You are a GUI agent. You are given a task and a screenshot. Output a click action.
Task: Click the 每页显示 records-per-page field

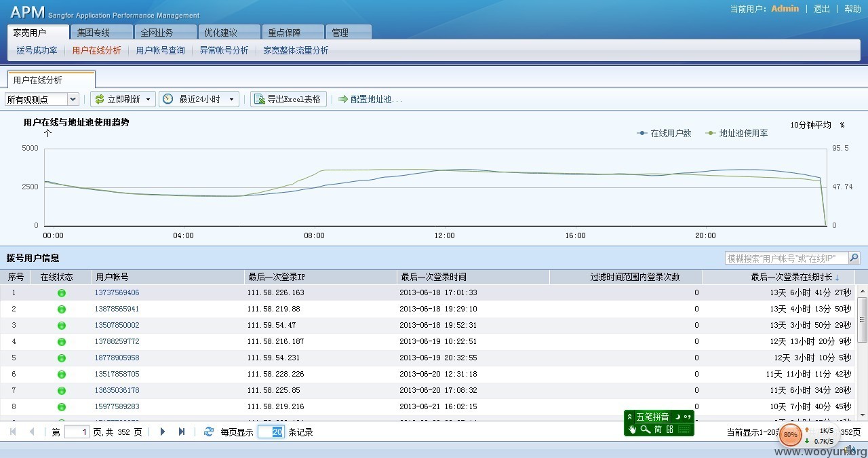tap(271, 432)
